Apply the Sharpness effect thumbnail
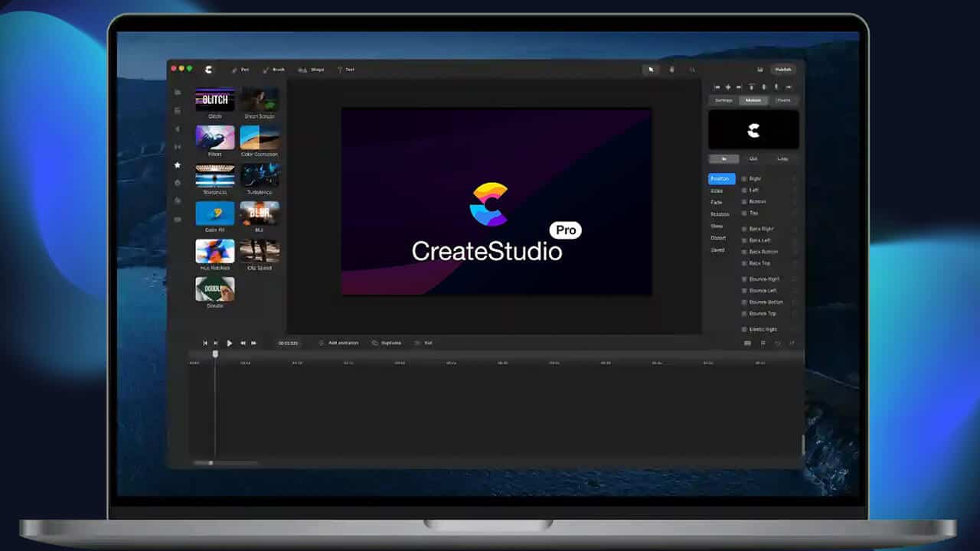The image size is (980, 551). (215, 175)
